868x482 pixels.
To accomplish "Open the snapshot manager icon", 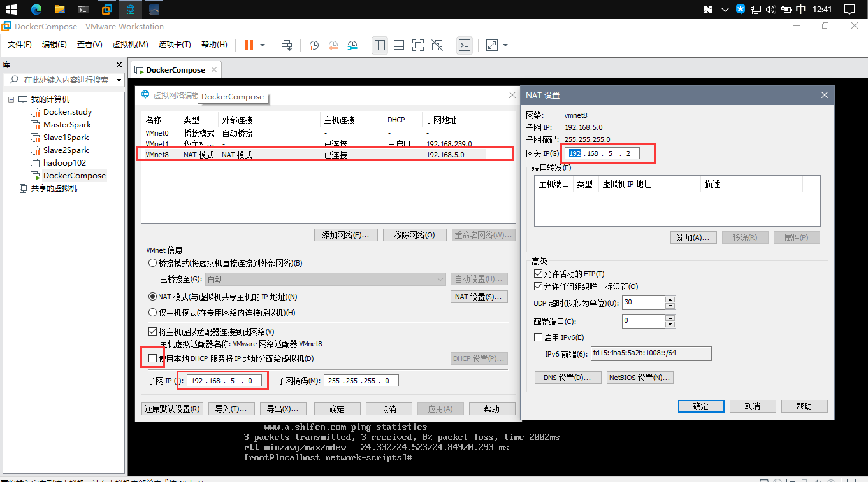I will [352, 45].
